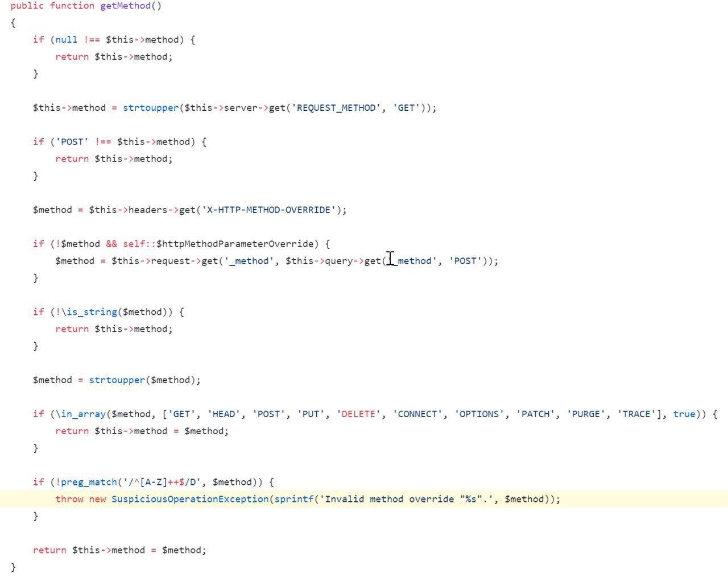Click 'POST' in the !== comparison condition
This screenshot has height=578, width=728.
pos(72,142)
